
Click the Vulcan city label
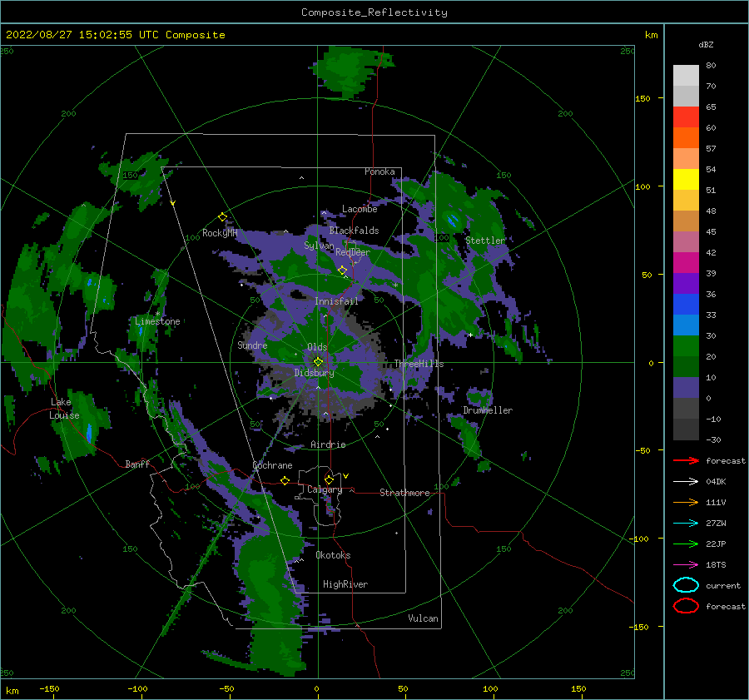tap(424, 618)
